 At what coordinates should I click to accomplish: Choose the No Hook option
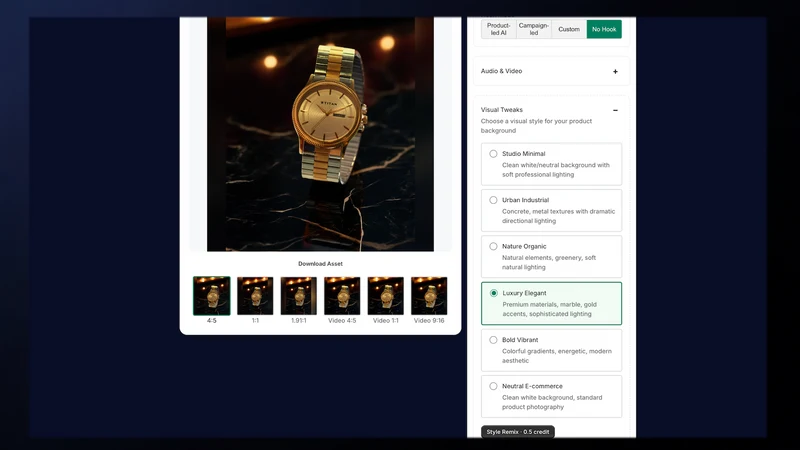604,29
